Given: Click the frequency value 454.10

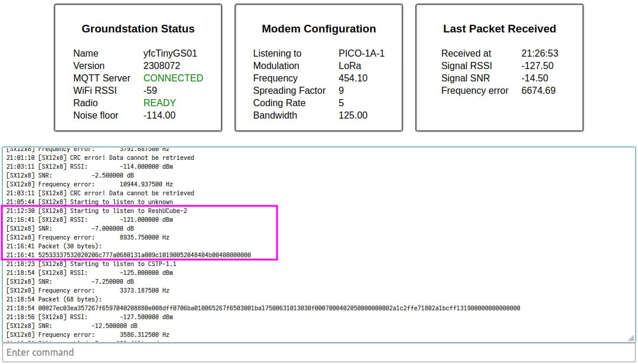Looking at the screenshot, I should pyautogui.click(x=353, y=78).
